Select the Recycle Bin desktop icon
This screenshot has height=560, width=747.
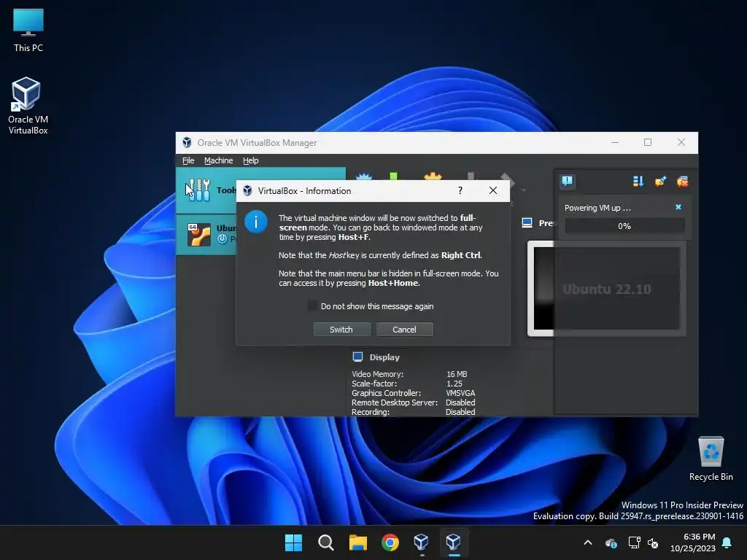(x=711, y=459)
